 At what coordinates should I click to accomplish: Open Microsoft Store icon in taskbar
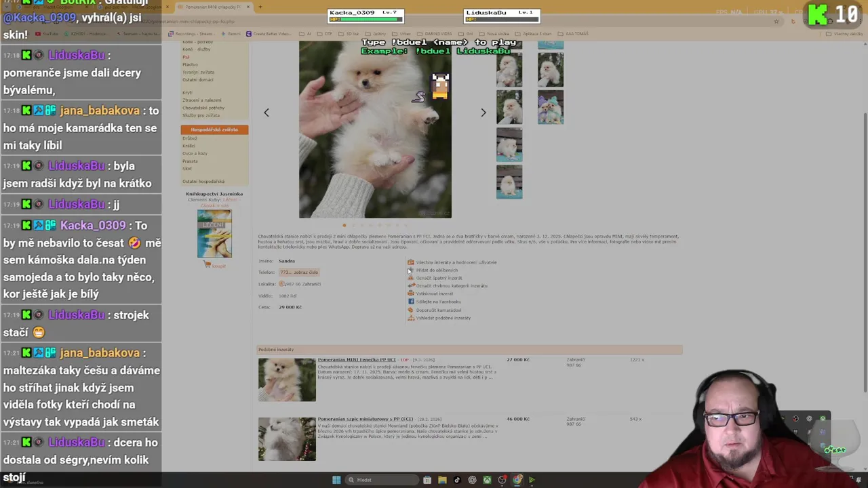pyautogui.click(x=427, y=480)
